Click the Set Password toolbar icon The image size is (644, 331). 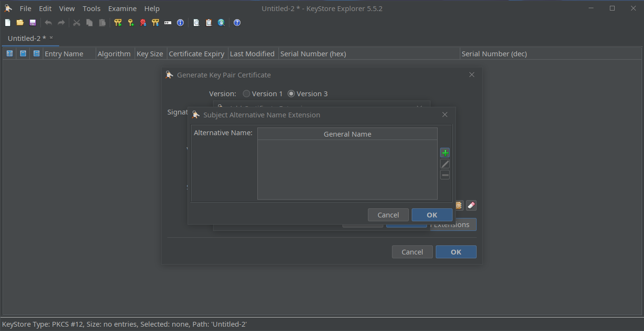[168, 23]
